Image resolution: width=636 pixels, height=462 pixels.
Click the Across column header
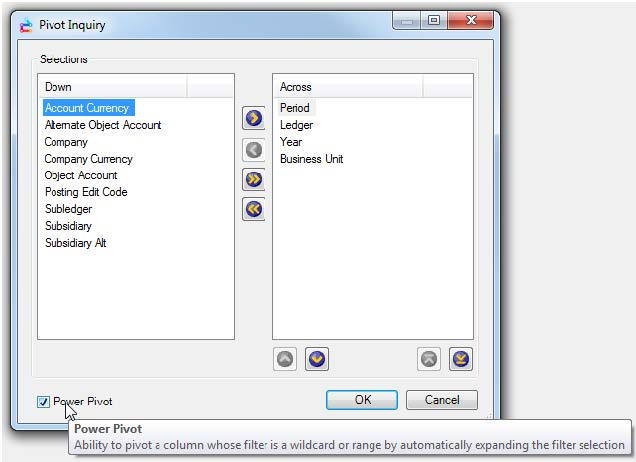point(347,87)
